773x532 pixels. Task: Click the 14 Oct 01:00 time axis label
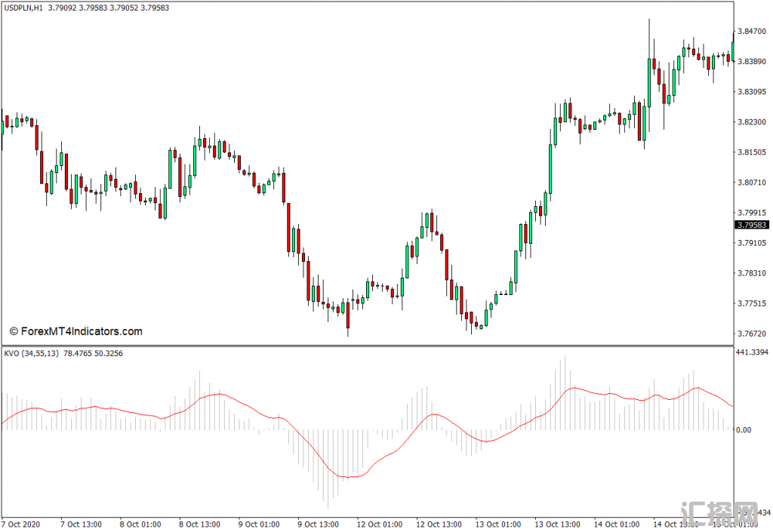coord(617,524)
